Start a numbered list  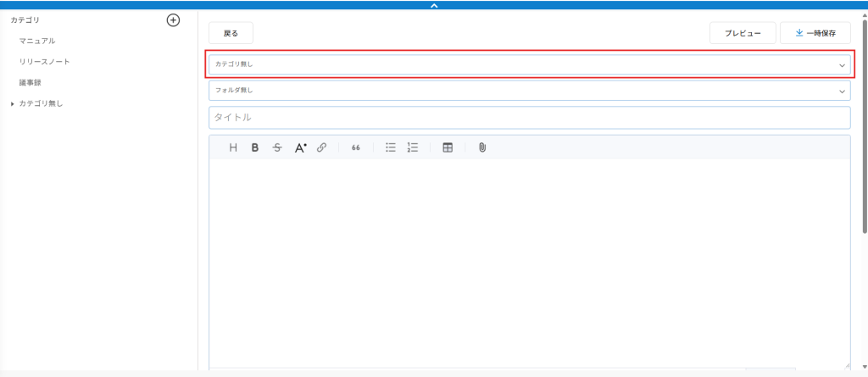pyautogui.click(x=413, y=147)
